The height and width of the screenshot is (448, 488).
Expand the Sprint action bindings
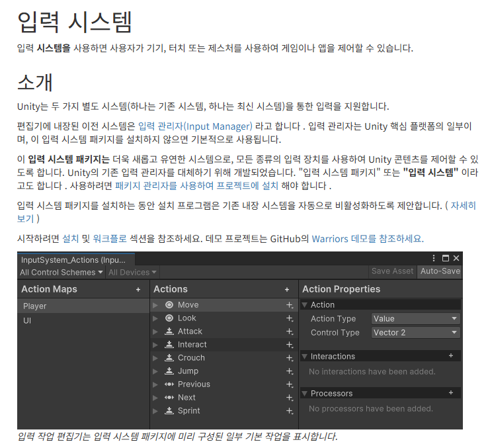155,411
